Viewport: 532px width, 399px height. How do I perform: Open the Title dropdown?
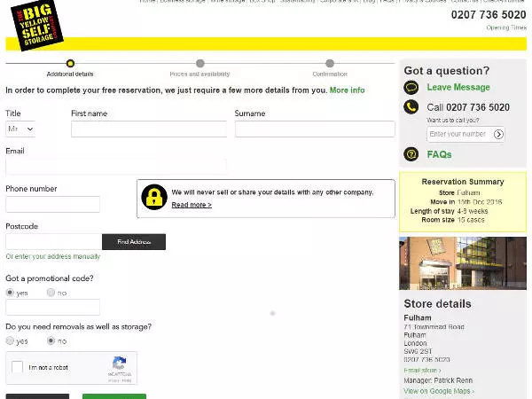click(x=20, y=129)
